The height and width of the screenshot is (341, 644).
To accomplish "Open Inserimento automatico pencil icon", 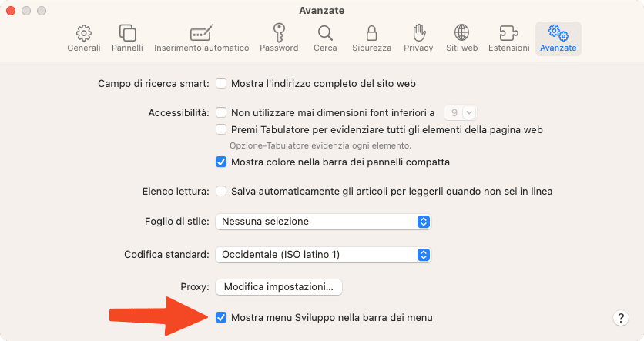I will point(201,33).
